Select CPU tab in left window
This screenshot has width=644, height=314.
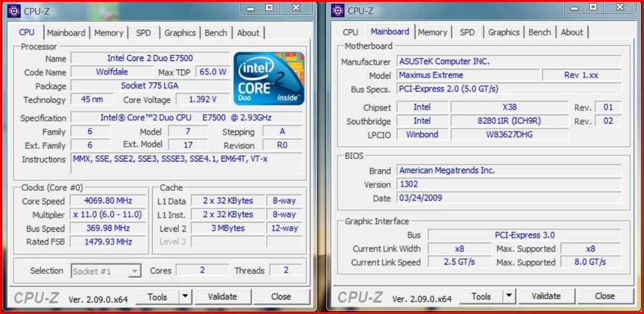tap(27, 32)
